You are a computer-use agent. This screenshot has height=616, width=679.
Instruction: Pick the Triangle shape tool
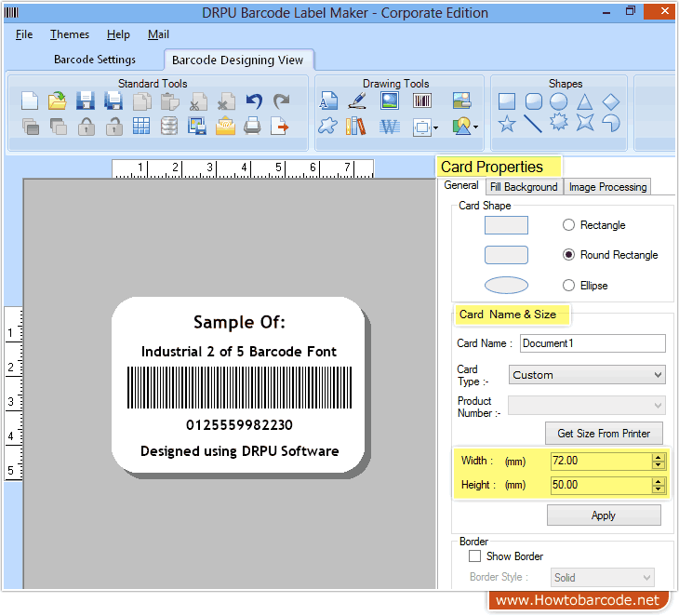pyautogui.click(x=584, y=101)
